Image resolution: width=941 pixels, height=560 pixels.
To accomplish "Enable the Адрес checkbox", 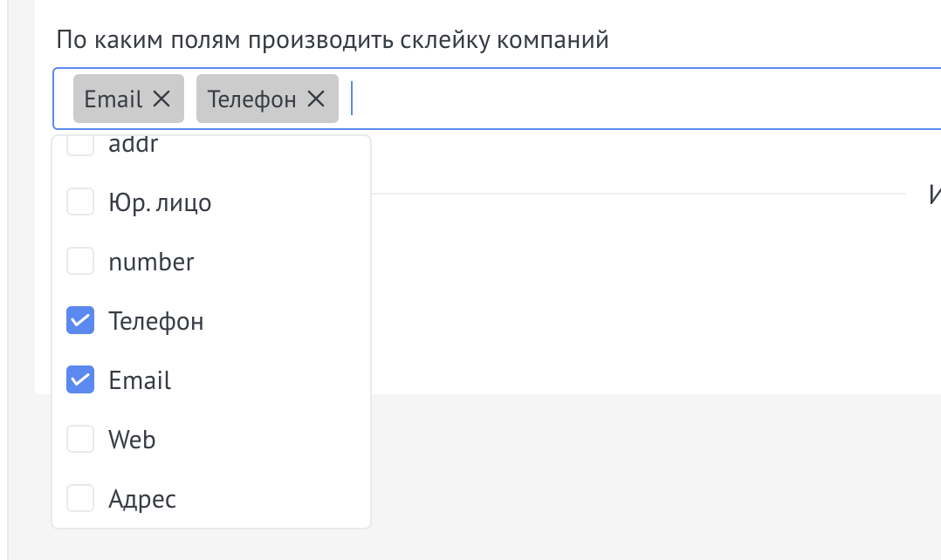I will [x=80, y=499].
